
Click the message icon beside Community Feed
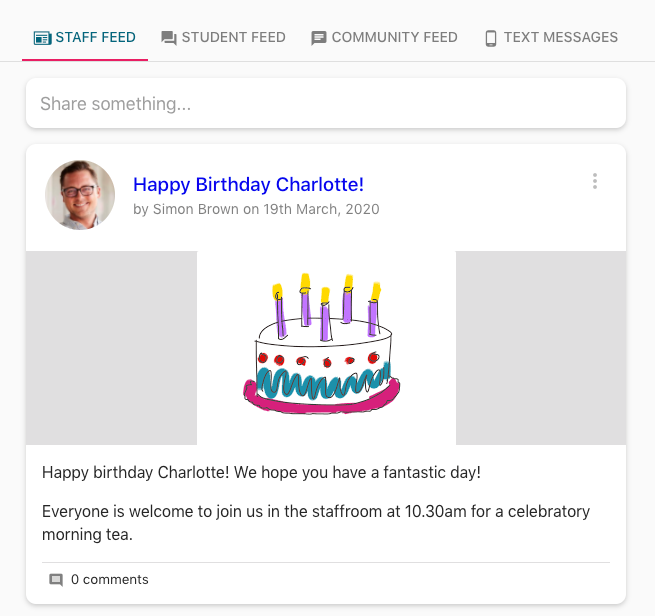(x=319, y=38)
